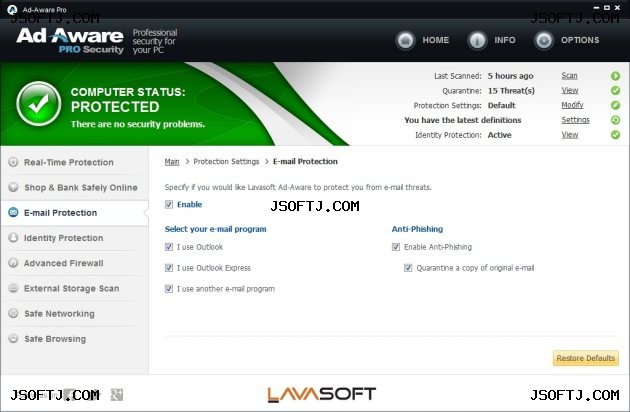Disable Enable Anti-Phishing checkbox
630x412 pixels.
(396, 247)
